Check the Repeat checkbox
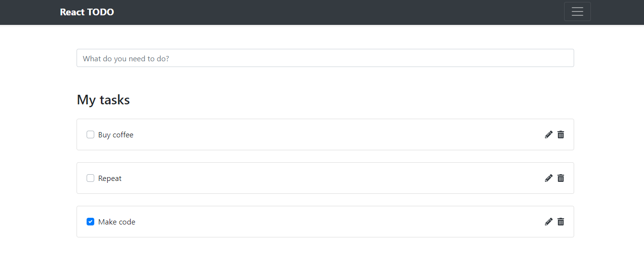Viewport: 644px width, 280px height. pyautogui.click(x=90, y=178)
